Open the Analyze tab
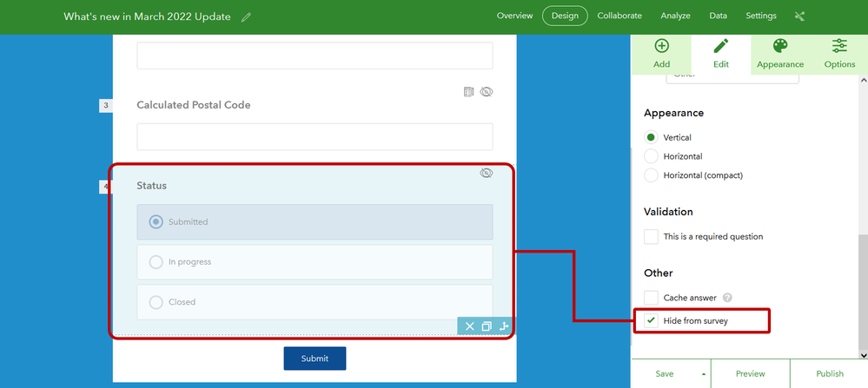The height and width of the screenshot is (388, 868). coord(675,16)
